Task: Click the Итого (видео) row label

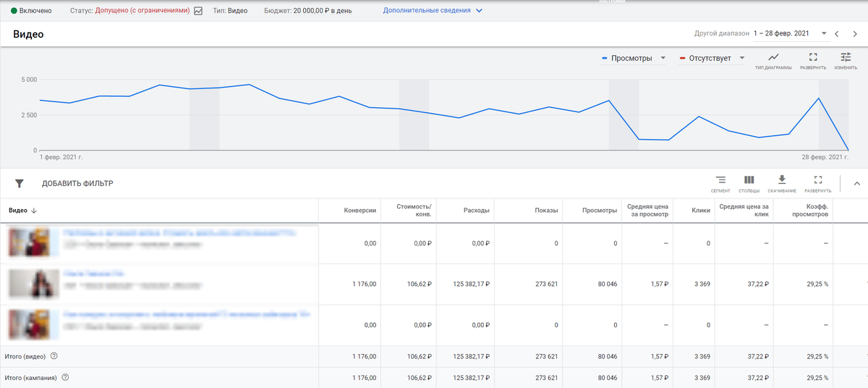Action: click(x=25, y=356)
